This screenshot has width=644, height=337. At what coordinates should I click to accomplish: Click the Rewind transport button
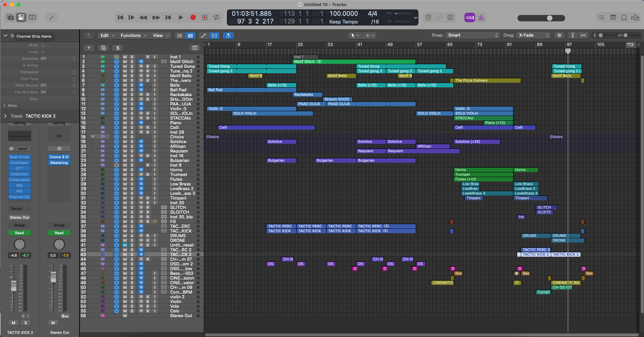143,17
